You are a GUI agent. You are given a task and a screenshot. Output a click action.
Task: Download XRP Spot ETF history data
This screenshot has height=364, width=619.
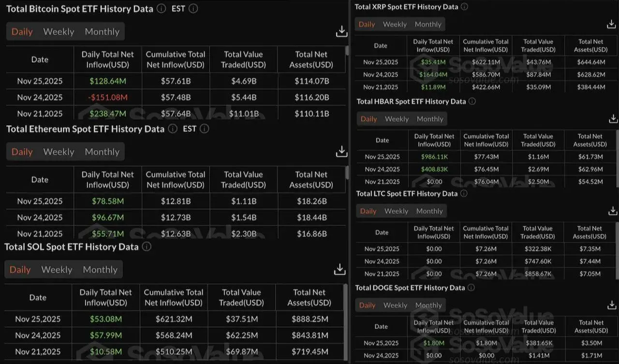(x=611, y=24)
